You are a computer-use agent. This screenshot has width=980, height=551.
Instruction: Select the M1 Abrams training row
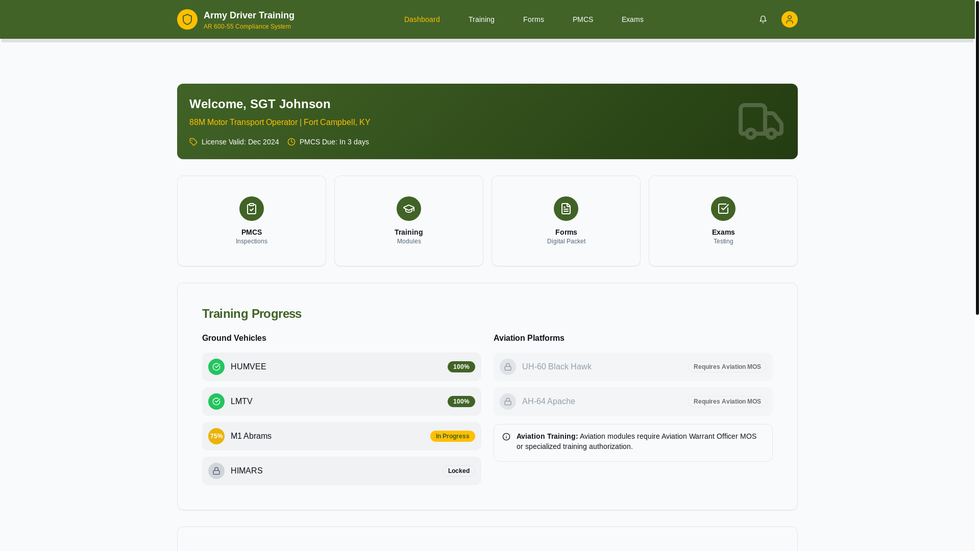341,436
